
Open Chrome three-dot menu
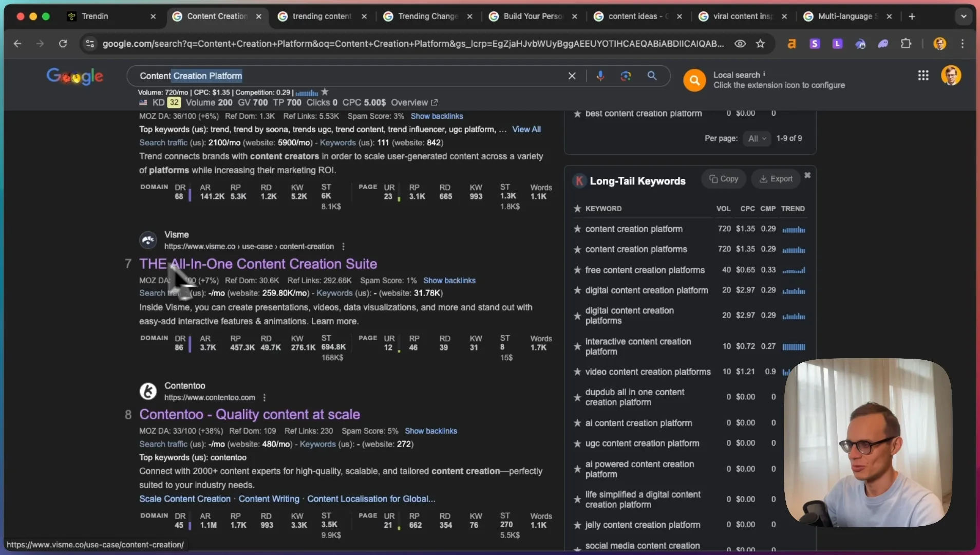[963, 44]
